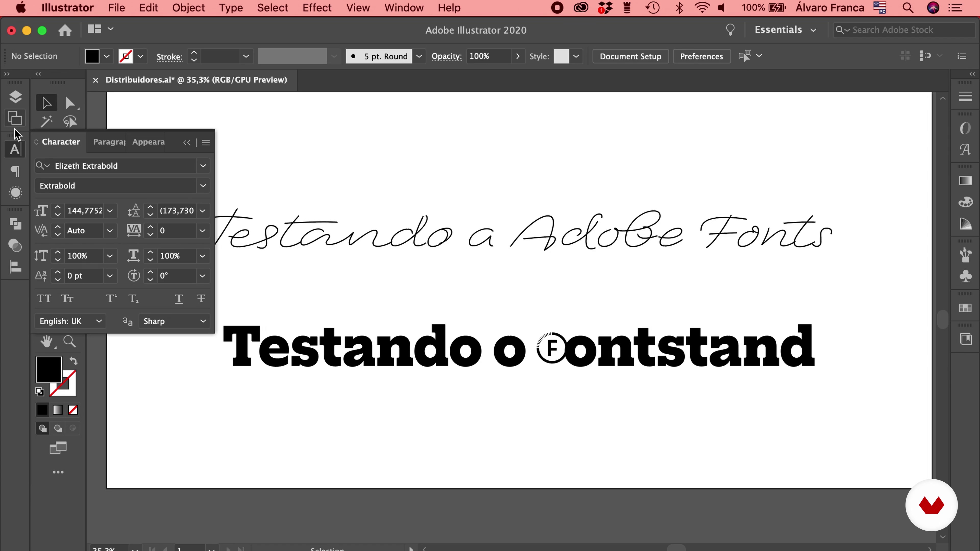Open the Extrabold font style dropdown

click(x=203, y=185)
